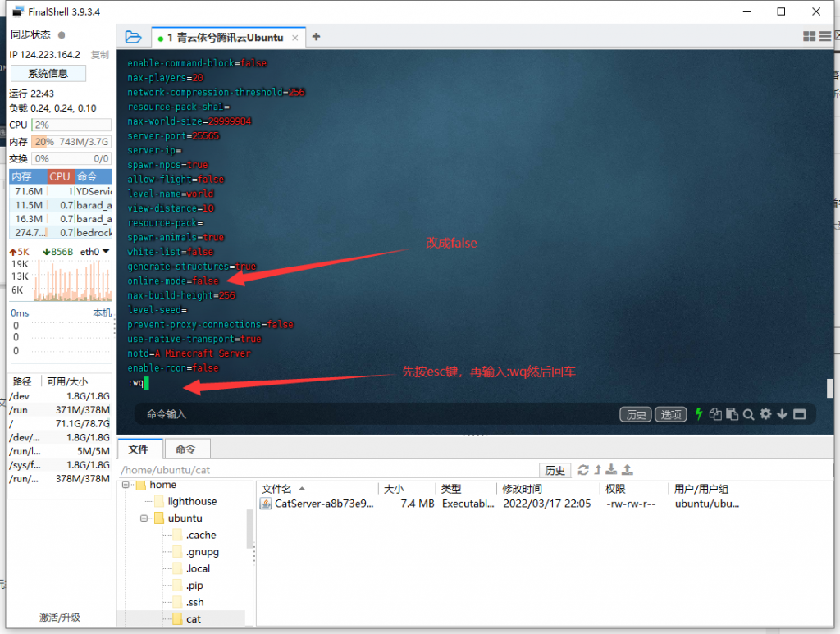Switch to grid layout view icon
Screen dimensions: 840x634
click(x=810, y=36)
